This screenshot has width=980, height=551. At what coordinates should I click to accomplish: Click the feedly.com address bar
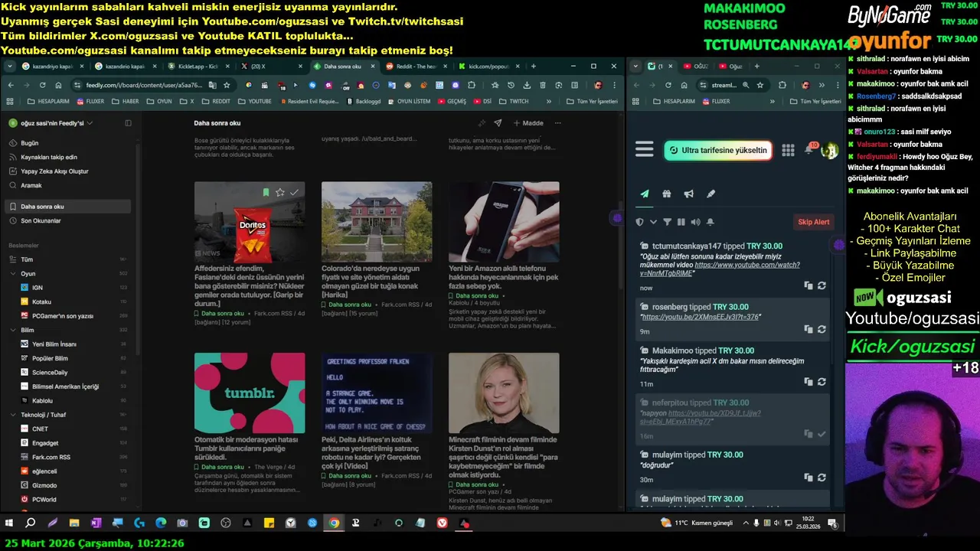coord(144,86)
